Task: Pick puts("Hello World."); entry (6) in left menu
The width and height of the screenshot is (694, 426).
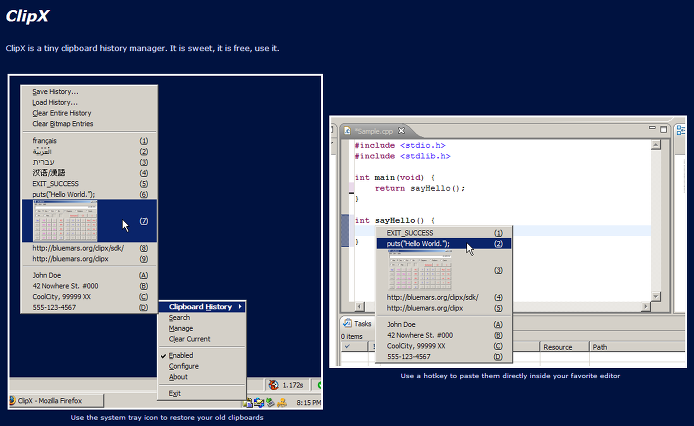Action: (89, 194)
